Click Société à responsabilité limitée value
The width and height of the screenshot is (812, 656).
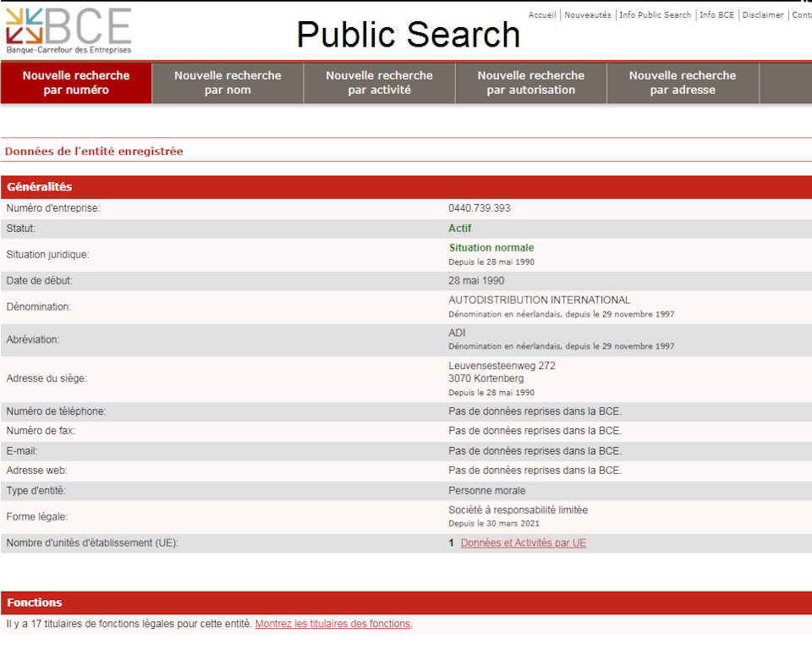pyautogui.click(x=518, y=510)
